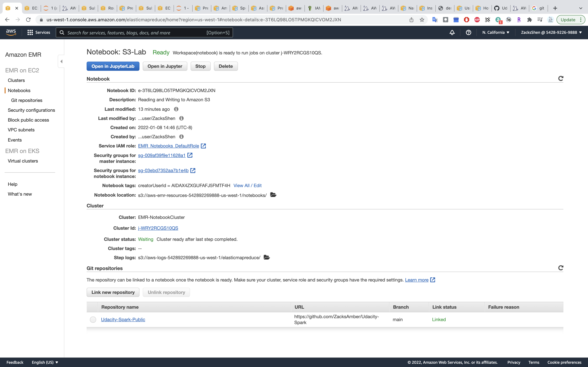Collapse the Amazon EMR side navigation
Image resolution: width=588 pixels, height=367 pixels.
[61, 61]
